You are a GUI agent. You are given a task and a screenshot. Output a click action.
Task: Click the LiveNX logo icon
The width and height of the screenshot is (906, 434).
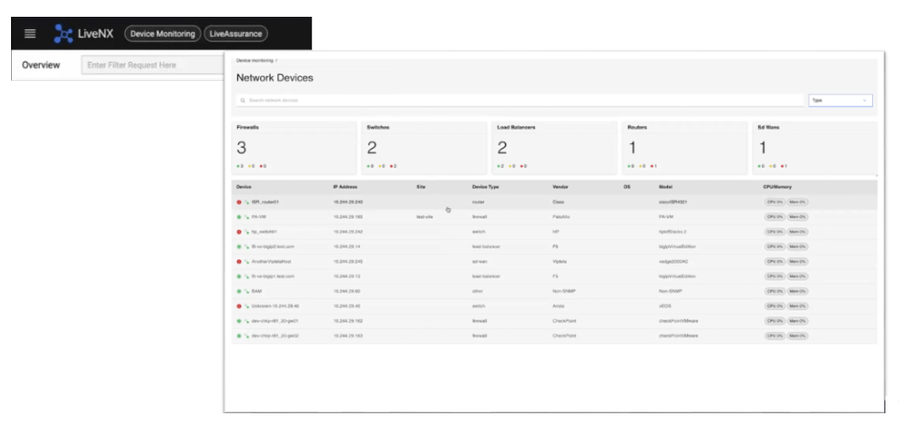(63, 34)
